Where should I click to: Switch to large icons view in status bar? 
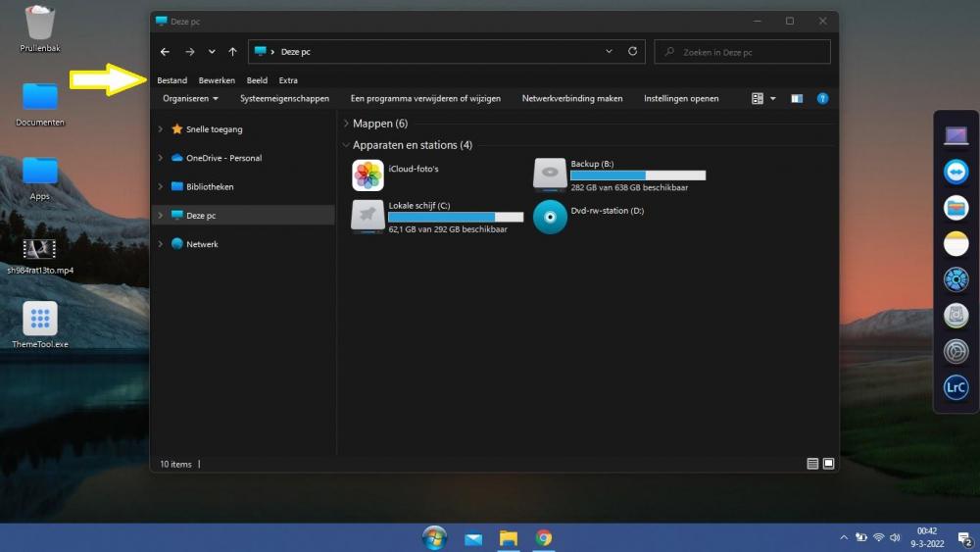click(828, 464)
